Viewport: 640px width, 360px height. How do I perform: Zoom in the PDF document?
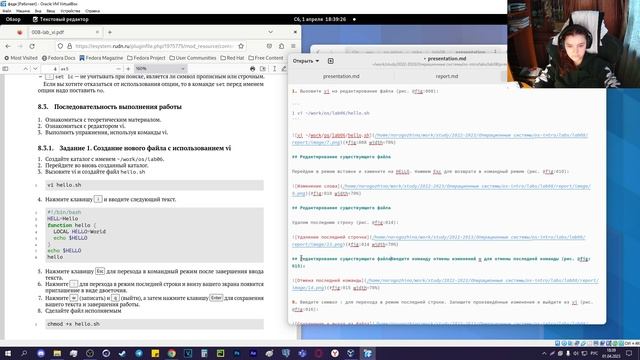(x=128, y=69)
